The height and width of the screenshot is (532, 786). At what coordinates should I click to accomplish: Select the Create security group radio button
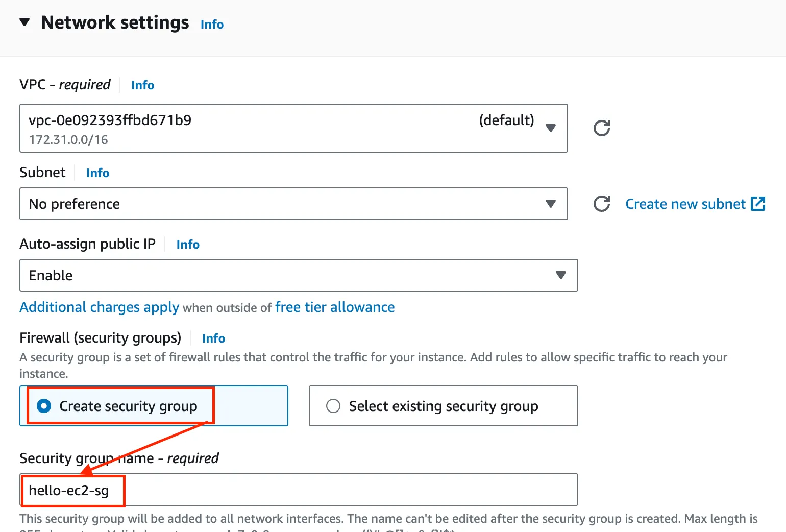pyautogui.click(x=44, y=406)
